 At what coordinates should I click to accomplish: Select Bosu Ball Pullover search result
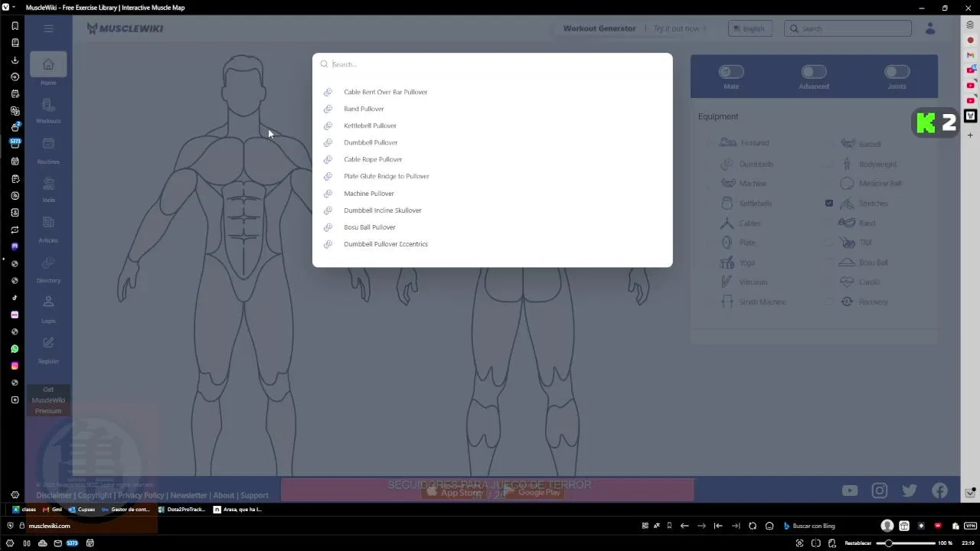pos(492,227)
